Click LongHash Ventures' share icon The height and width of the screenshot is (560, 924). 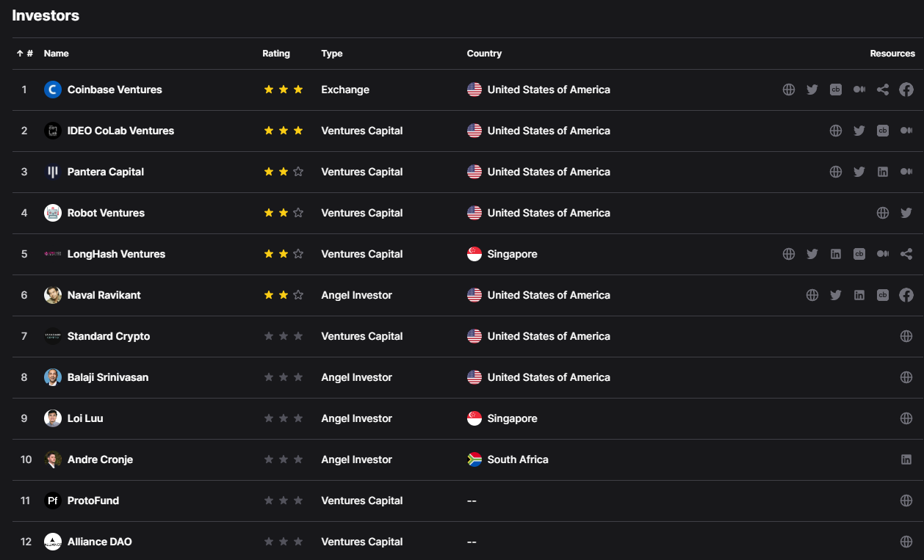906,254
